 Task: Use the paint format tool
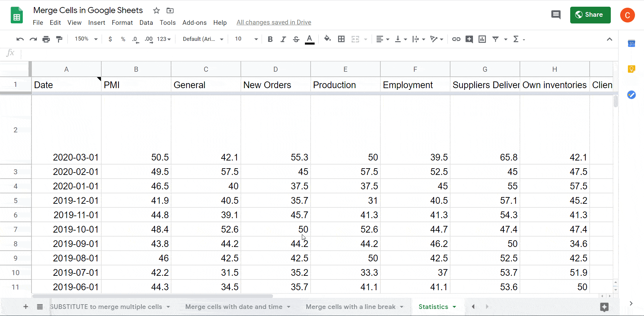(59, 39)
